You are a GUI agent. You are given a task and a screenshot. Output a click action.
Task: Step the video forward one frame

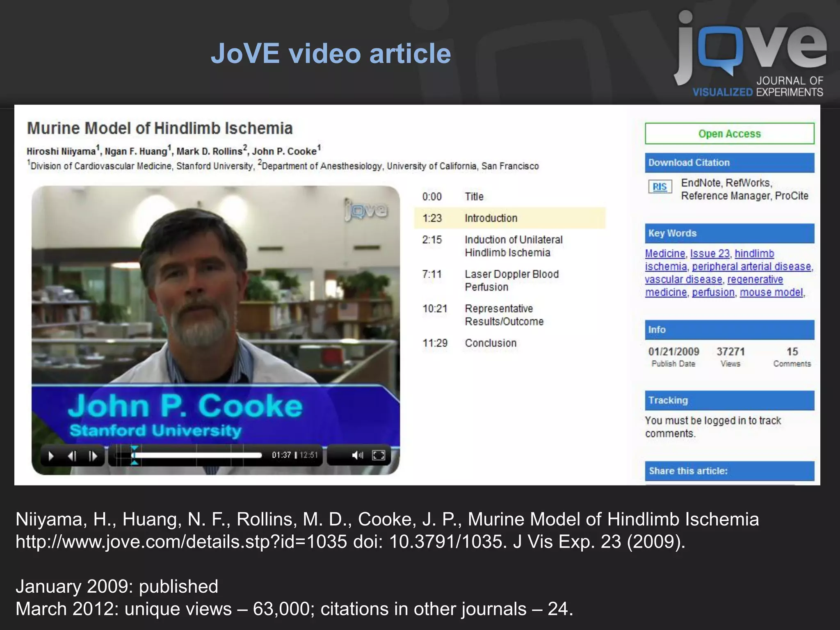(x=93, y=456)
